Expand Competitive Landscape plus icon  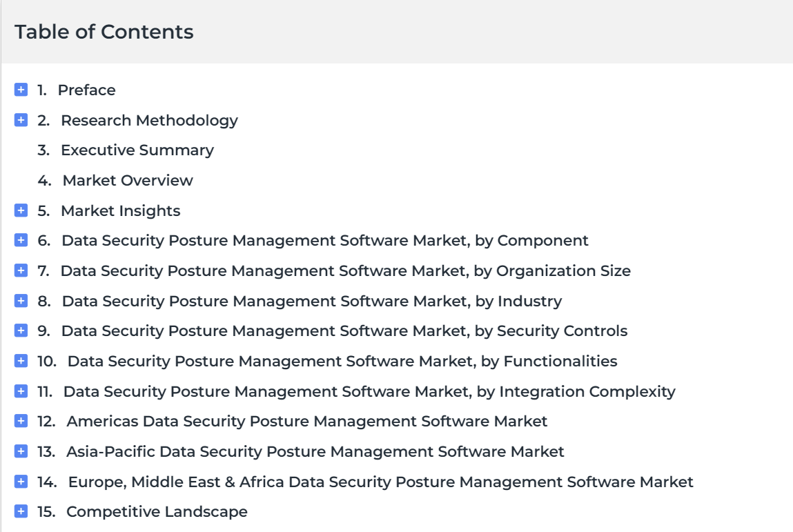point(21,511)
